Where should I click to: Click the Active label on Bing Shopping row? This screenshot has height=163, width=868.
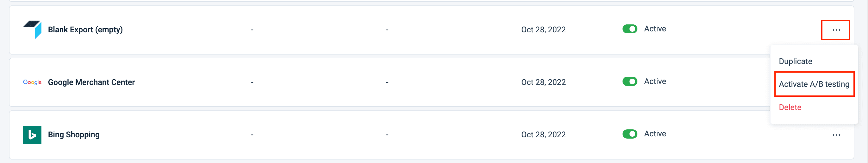point(655,134)
